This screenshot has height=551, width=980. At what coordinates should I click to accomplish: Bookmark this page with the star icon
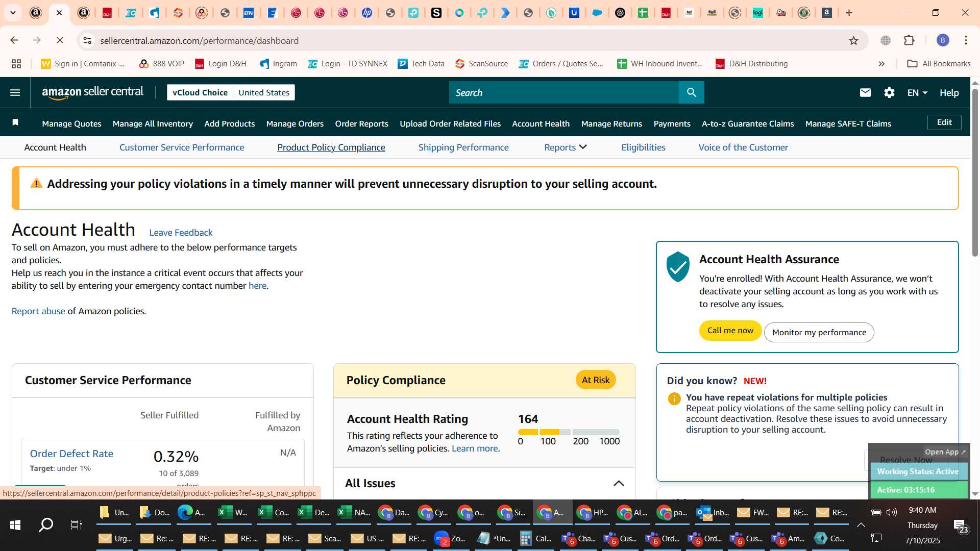point(853,40)
